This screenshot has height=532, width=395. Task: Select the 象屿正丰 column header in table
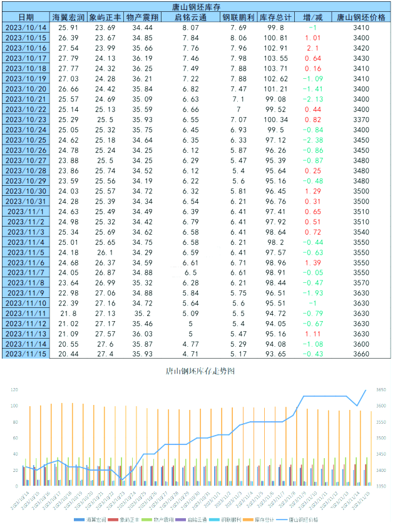click(105, 18)
